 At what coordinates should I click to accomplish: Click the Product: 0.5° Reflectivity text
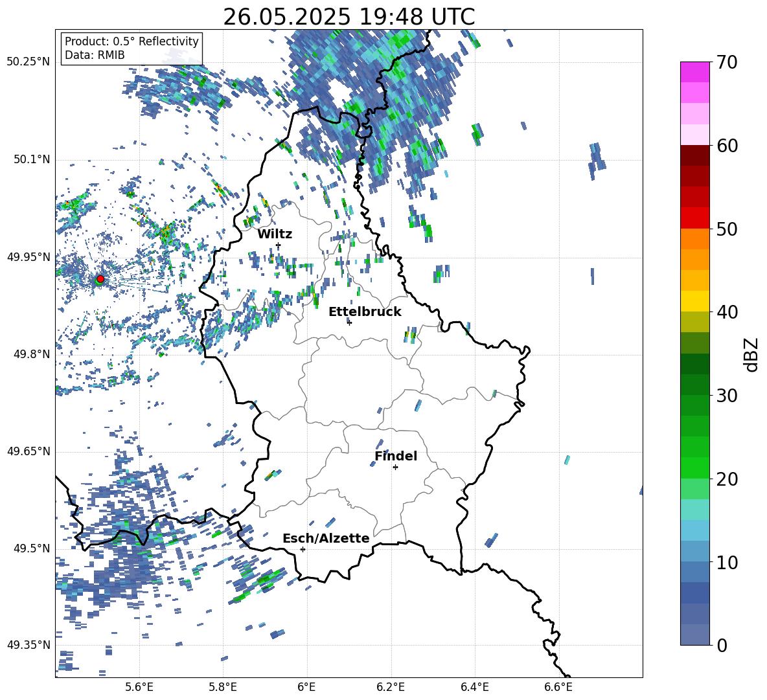pyautogui.click(x=132, y=41)
